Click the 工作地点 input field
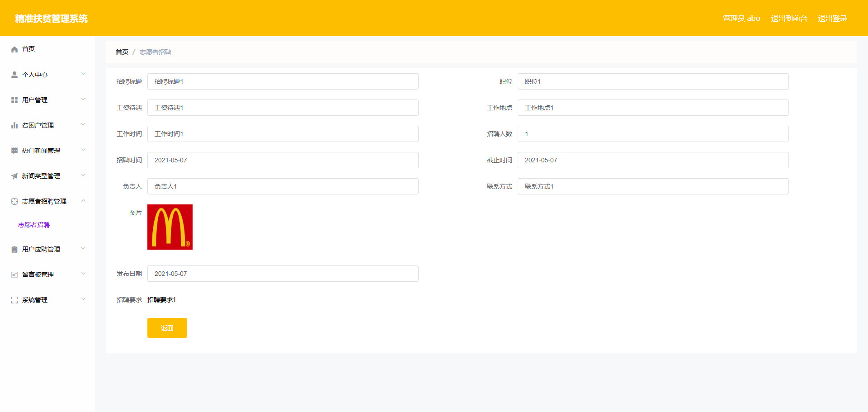Screen dimensions: 868x412 pyautogui.click(x=653, y=108)
